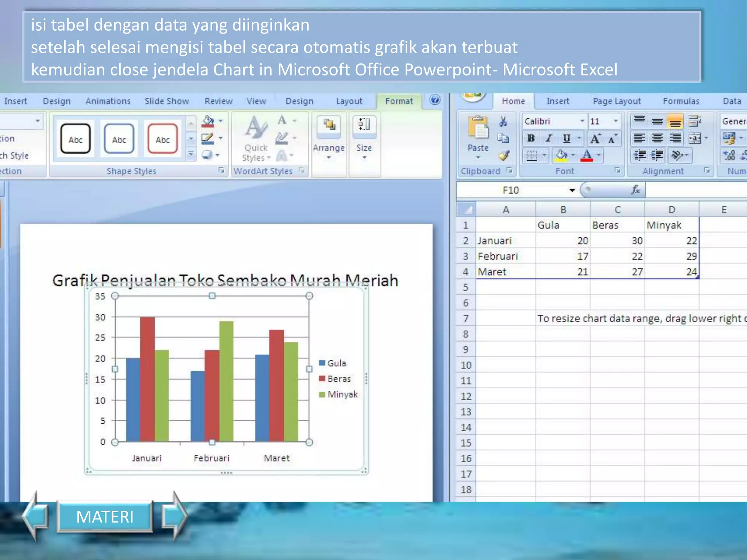
Task: Click the right arrow next slide button
Action: [175, 516]
